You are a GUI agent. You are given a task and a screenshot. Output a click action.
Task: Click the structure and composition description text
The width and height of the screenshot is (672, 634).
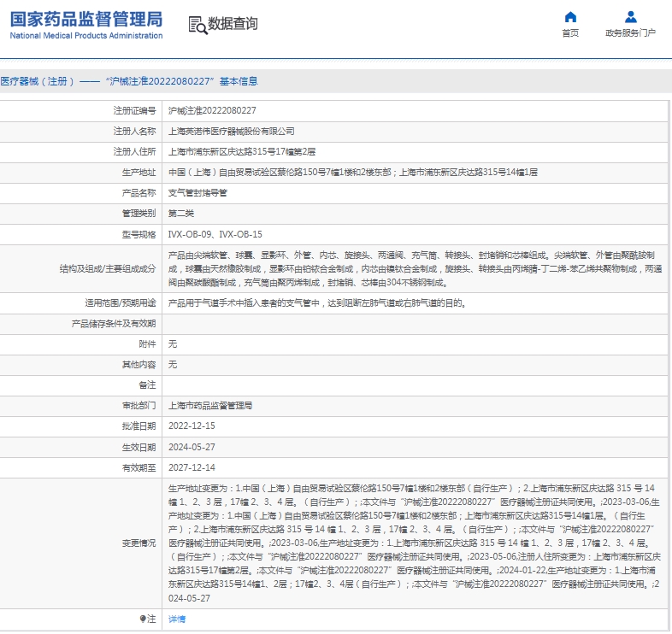tap(415, 268)
